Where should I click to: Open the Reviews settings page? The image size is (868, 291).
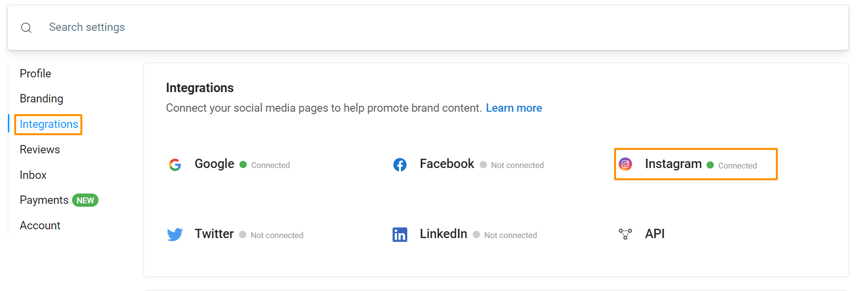tap(40, 149)
